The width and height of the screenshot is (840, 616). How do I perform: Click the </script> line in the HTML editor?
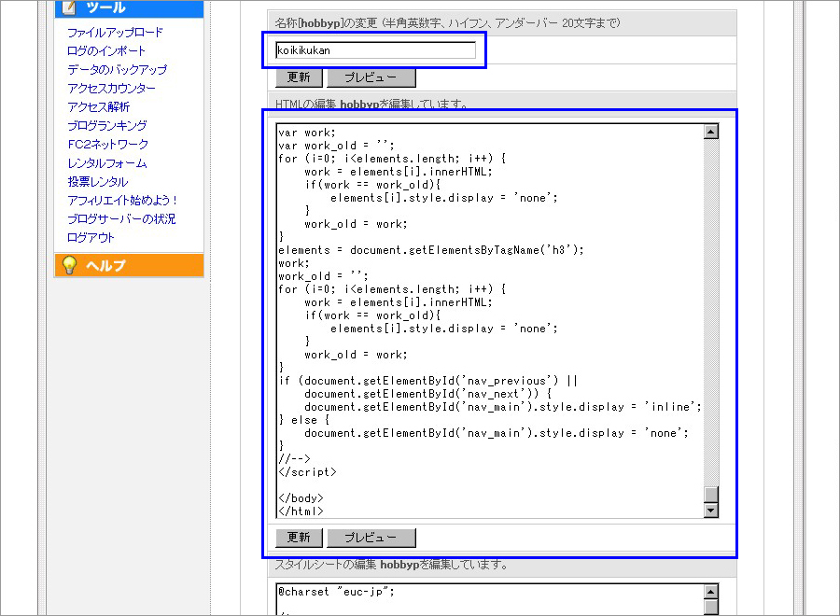click(x=307, y=472)
